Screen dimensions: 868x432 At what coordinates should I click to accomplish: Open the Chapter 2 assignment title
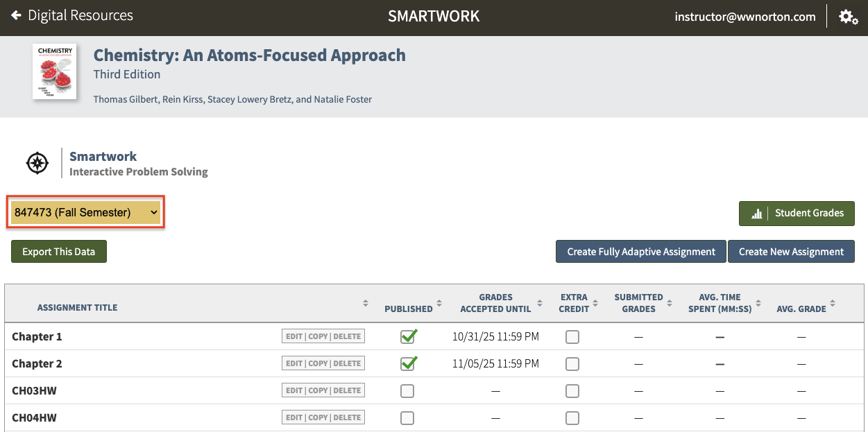click(37, 364)
